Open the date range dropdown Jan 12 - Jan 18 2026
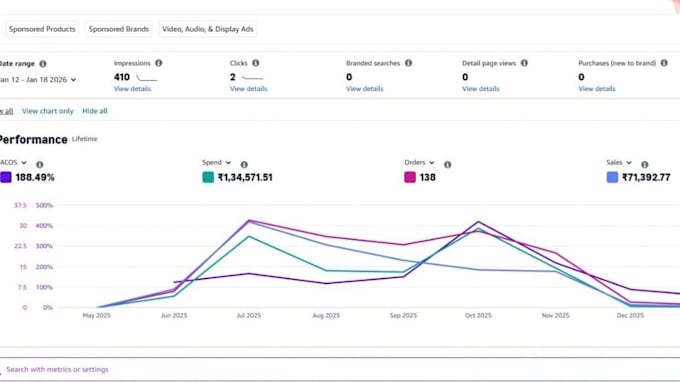680x382 pixels. [37, 80]
